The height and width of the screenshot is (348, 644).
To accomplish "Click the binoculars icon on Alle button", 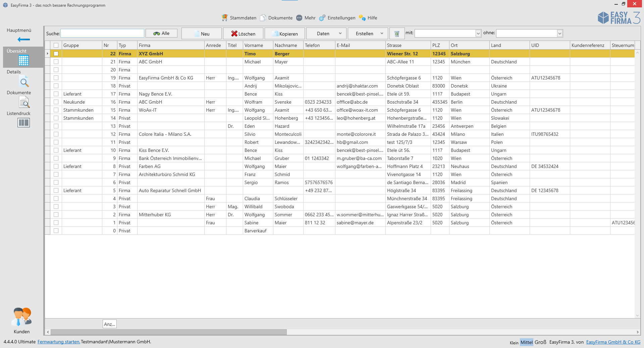I will click(157, 34).
